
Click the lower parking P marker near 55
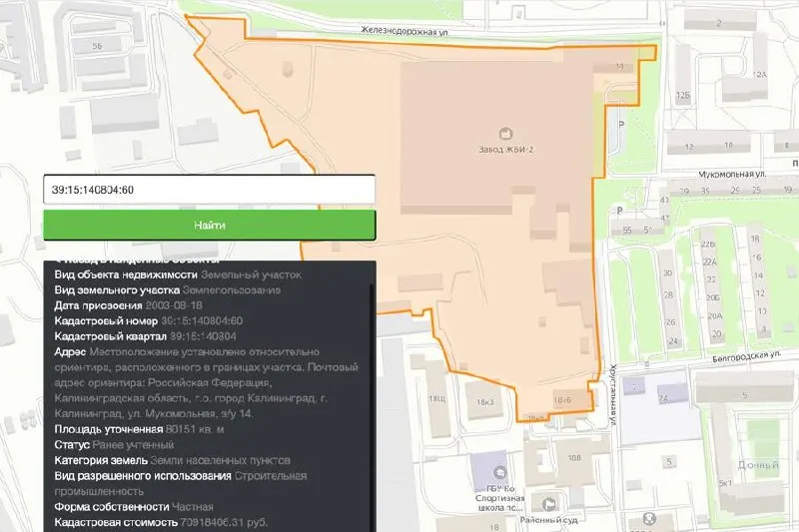coord(619,211)
